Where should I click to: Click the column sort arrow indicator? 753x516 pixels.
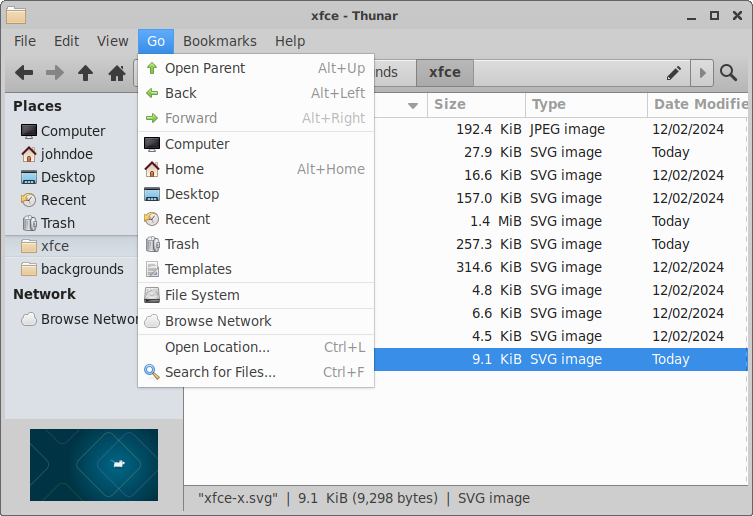pyautogui.click(x=413, y=105)
